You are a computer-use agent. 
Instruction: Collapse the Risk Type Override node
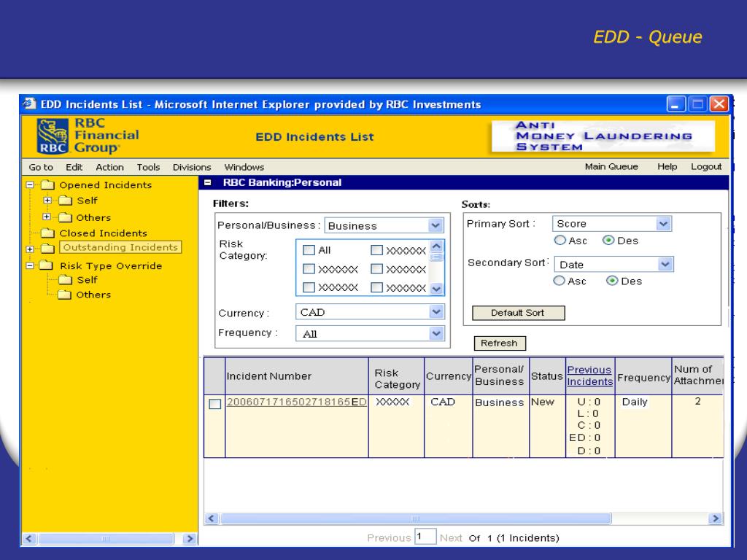point(30,265)
